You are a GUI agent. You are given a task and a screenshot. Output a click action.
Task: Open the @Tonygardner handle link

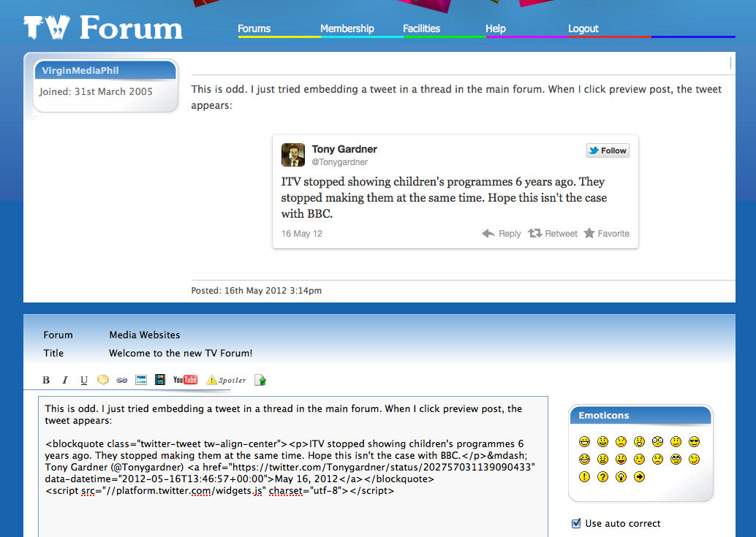[339, 162]
